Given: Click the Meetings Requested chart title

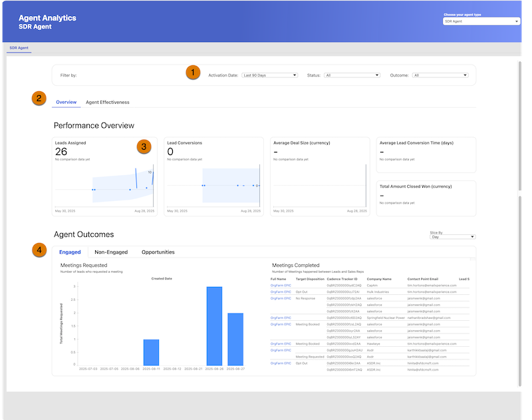Looking at the screenshot, I should point(84,265).
